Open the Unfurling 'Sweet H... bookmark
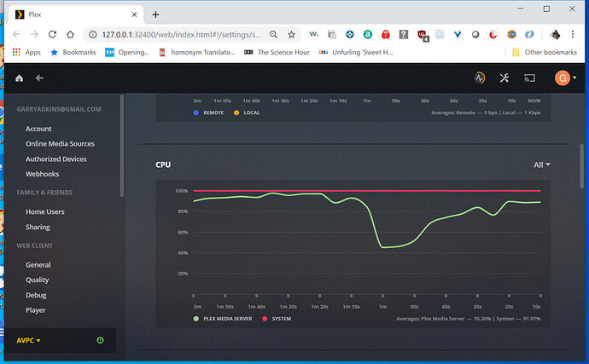 click(356, 52)
